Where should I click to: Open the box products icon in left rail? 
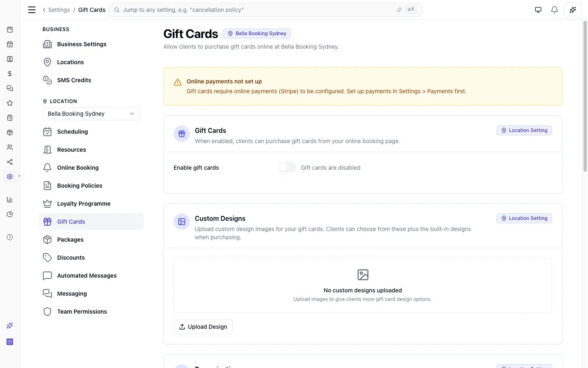(10, 132)
